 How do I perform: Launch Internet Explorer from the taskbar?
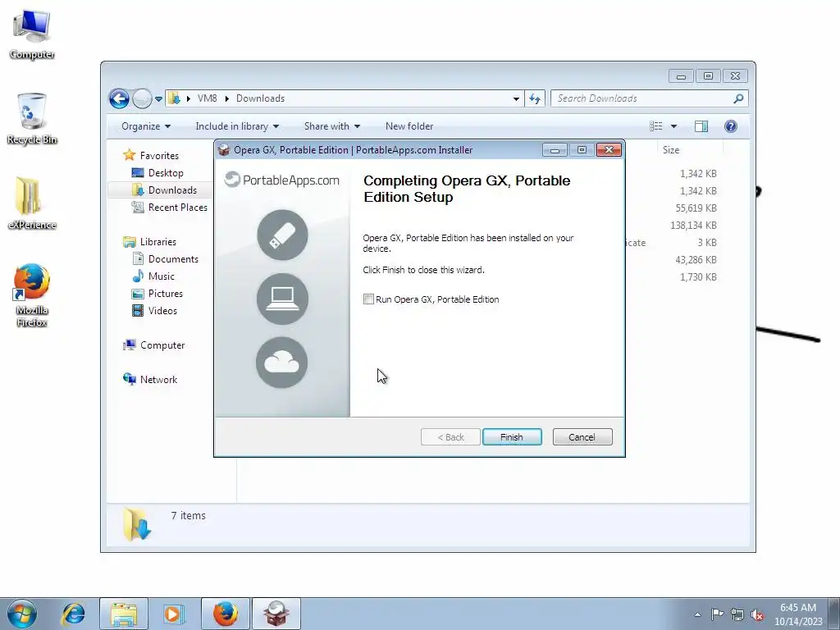pyautogui.click(x=73, y=614)
